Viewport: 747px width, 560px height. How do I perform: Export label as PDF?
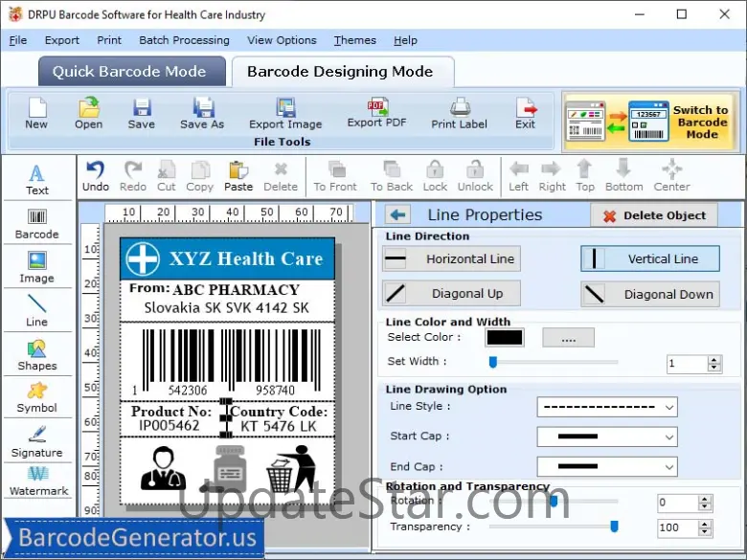click(x=376, y=113)
